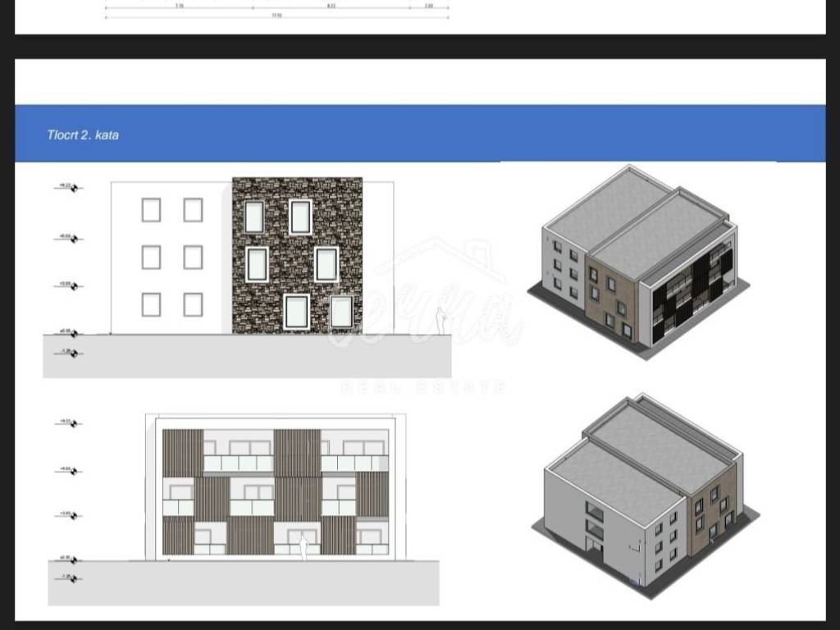The image size is (840, 630).
Task: Select the upper-right 3D isometric building view
Action: pos(638,261)
